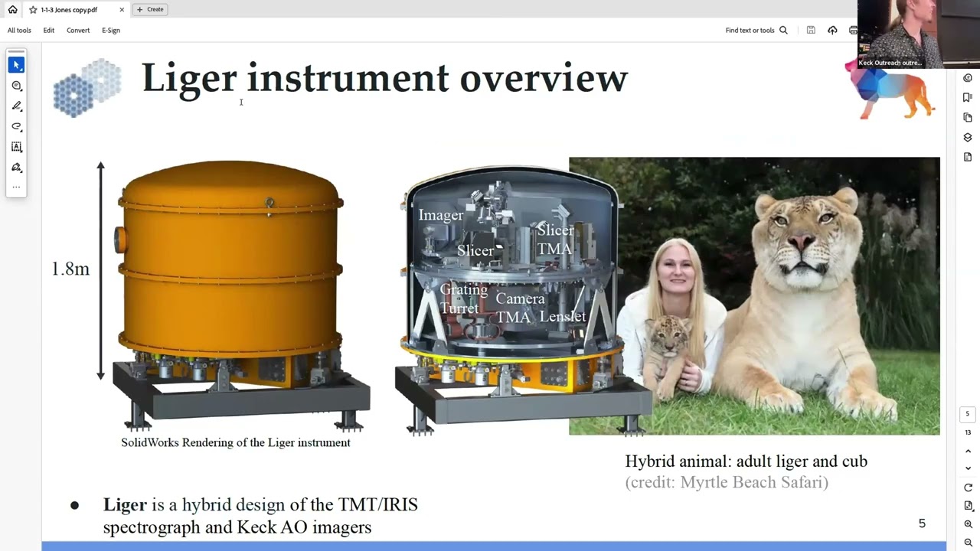
Task: Open the bookmarks panel in right sidebar
Action: click(x=968, y=98)
